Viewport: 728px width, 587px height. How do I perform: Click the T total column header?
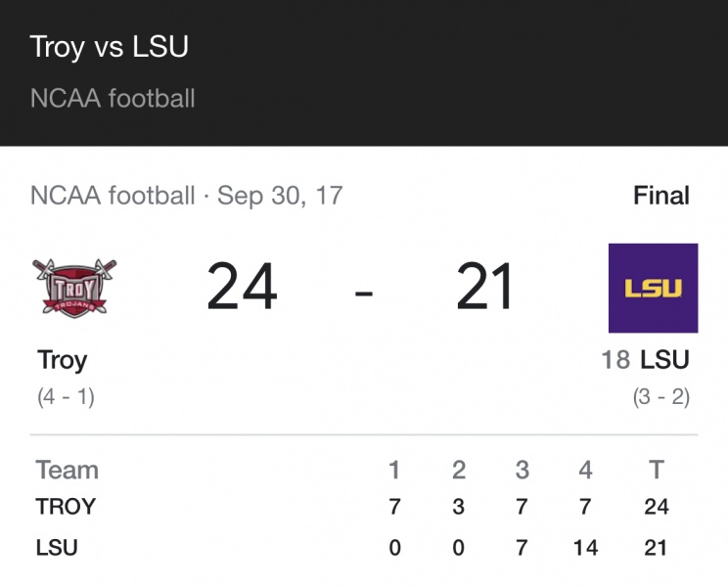click(x=657, y=470)
